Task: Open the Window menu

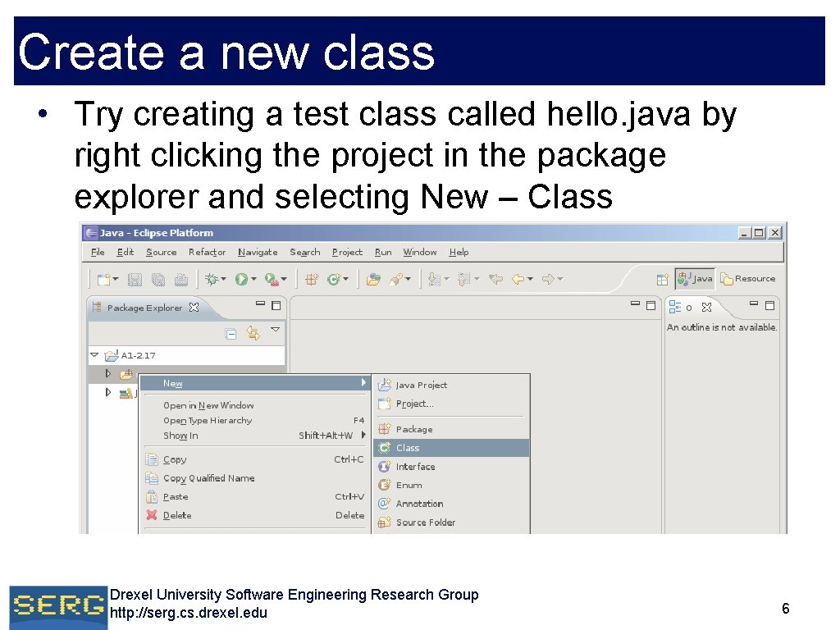Action: 419,253
